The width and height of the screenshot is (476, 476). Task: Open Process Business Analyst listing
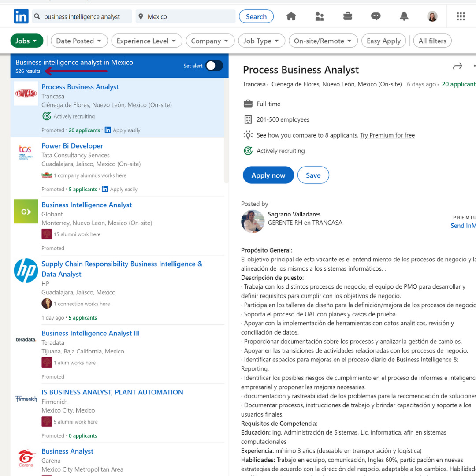point(80,87)
